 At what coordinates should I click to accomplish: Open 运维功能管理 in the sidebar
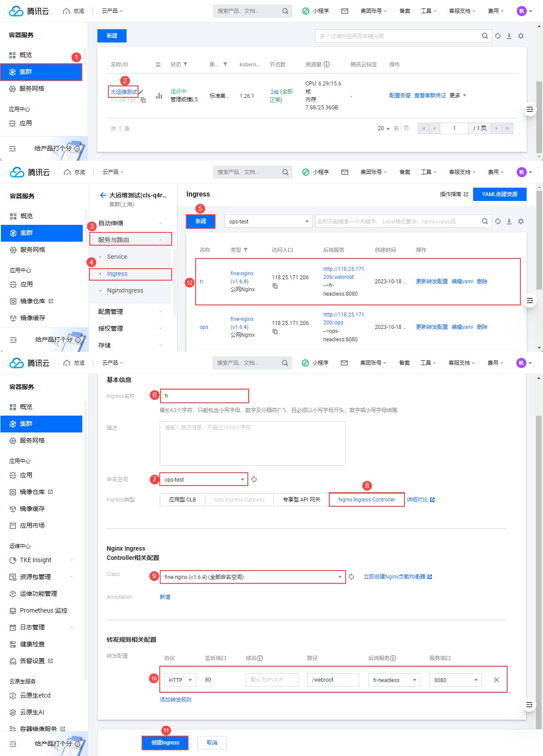tap(38, 594)
